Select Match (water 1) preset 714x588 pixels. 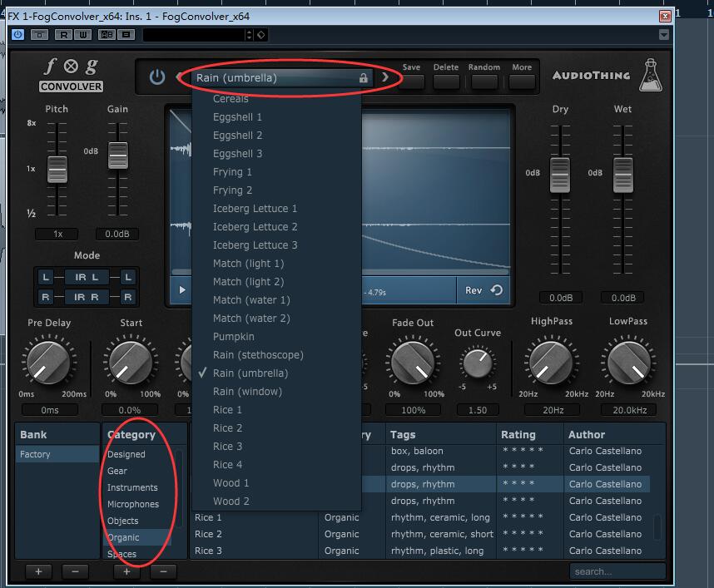(x=276, y=300)
